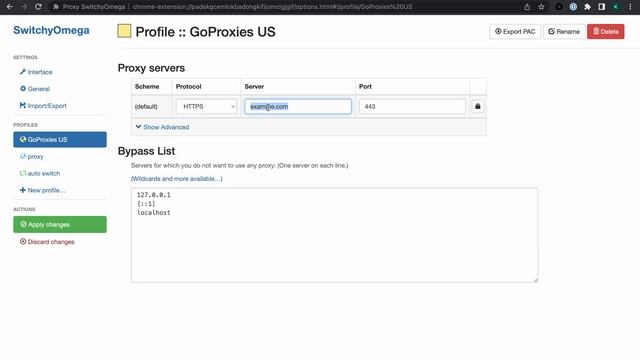Click the browser back arrow
The image size is (640, 360).
10,7
